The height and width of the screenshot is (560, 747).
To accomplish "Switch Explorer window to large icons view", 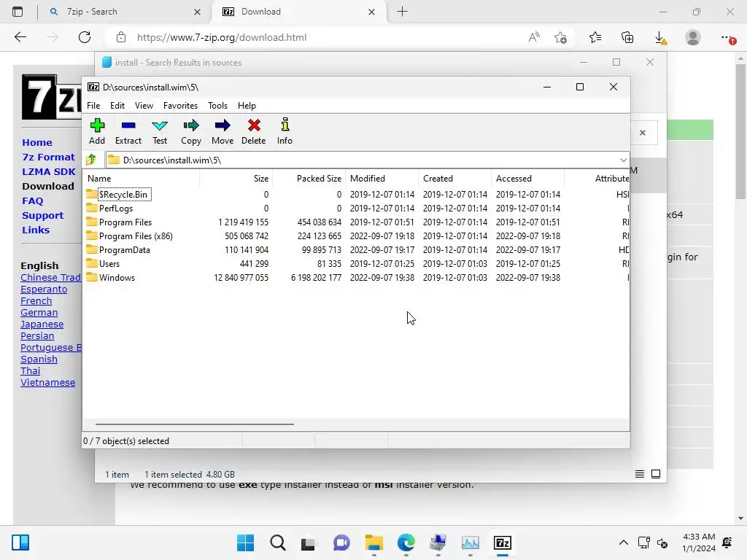I will (x=656, y=474).
